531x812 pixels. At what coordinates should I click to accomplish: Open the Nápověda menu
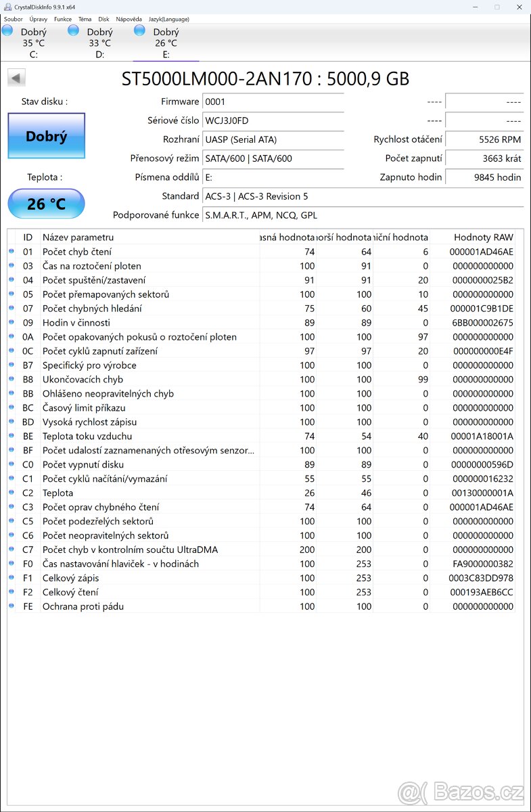click(x=129, y=19)
